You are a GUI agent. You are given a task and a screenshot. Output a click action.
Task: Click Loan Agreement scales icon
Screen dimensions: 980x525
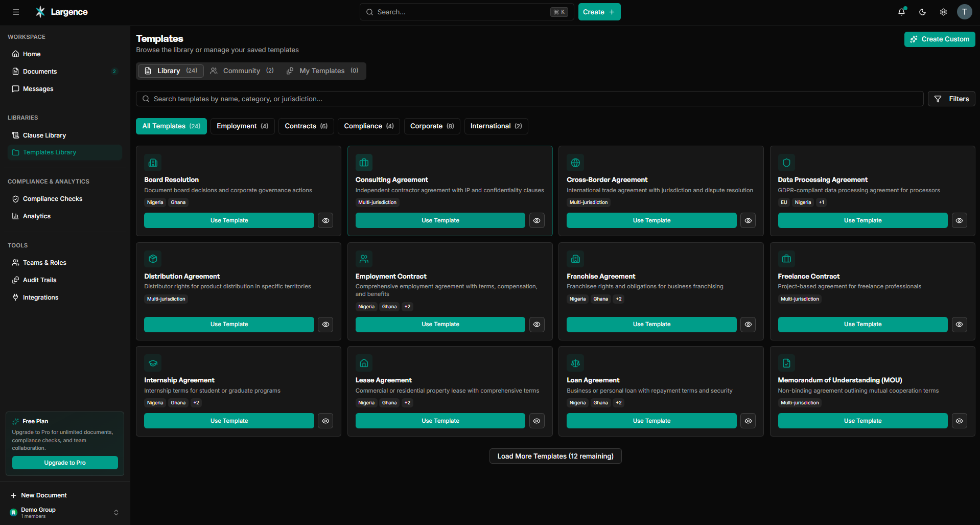(575, 363)
